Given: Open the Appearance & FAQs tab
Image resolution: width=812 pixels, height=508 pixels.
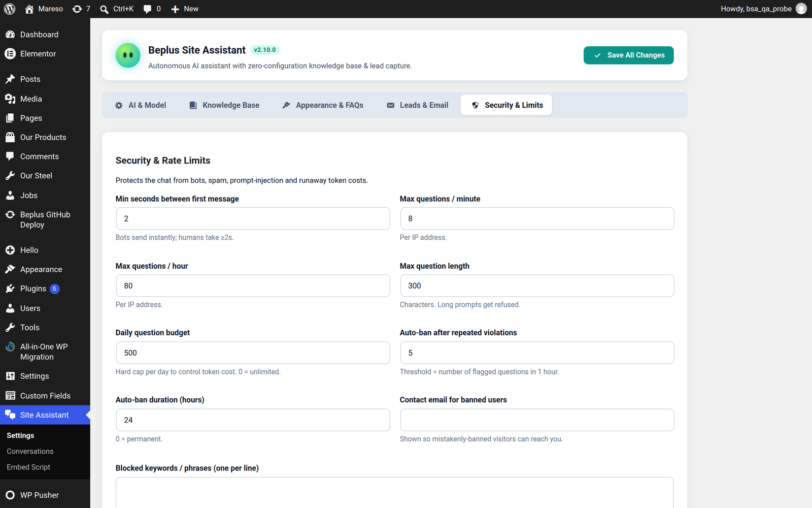Looking at the screenshot, I should (323, 105).
